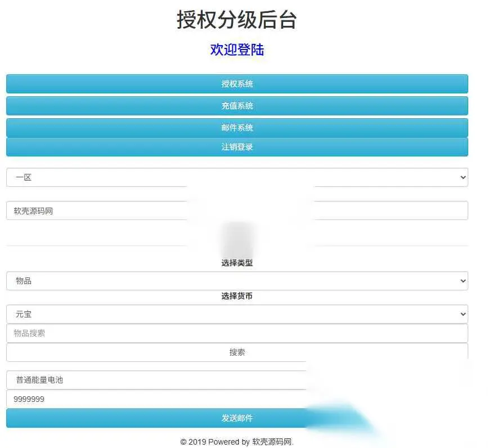Click the footer text "© 2019 Powered by 软壳源码网."
This screenshot has height=448, width=488.
pyautogui.click(x=237, y=442)
